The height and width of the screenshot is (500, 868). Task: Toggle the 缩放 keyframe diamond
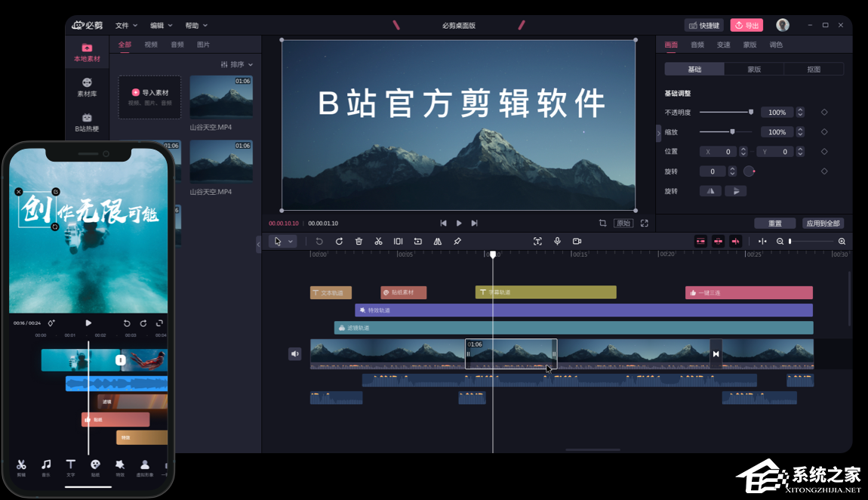click(824, 131)
